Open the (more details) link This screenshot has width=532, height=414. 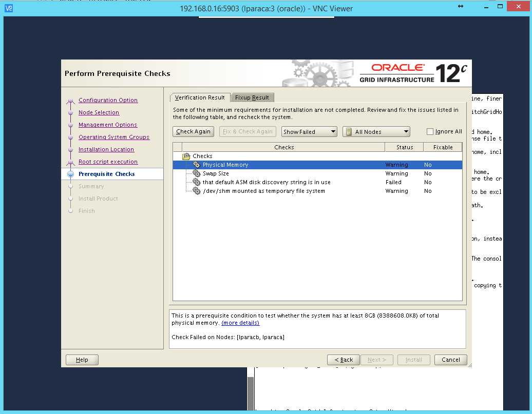(240, 323)
